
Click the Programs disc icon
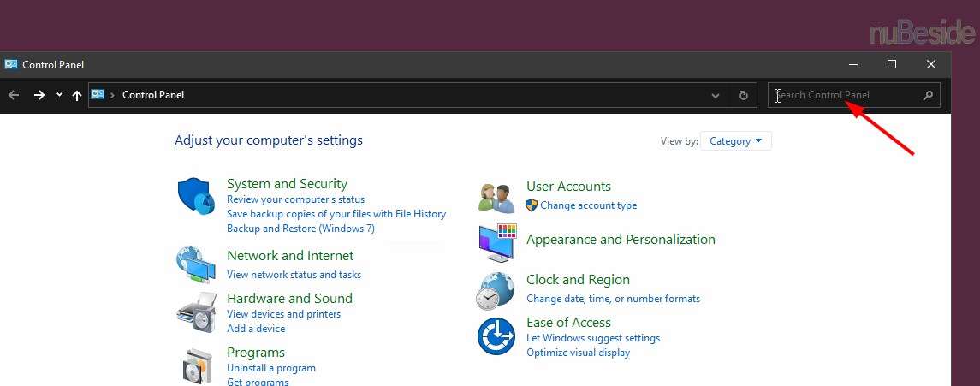(x=199, y=365)
